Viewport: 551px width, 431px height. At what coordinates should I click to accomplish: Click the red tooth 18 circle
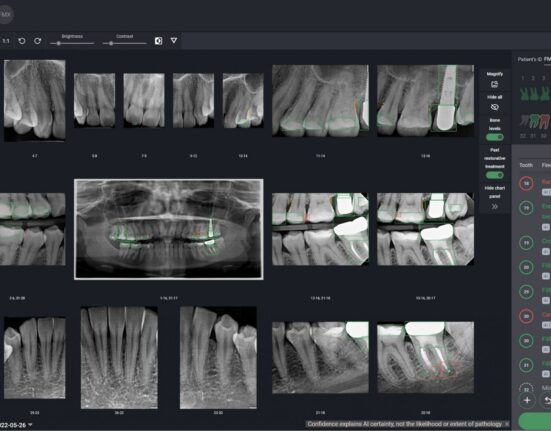click(x=526, y=183)
